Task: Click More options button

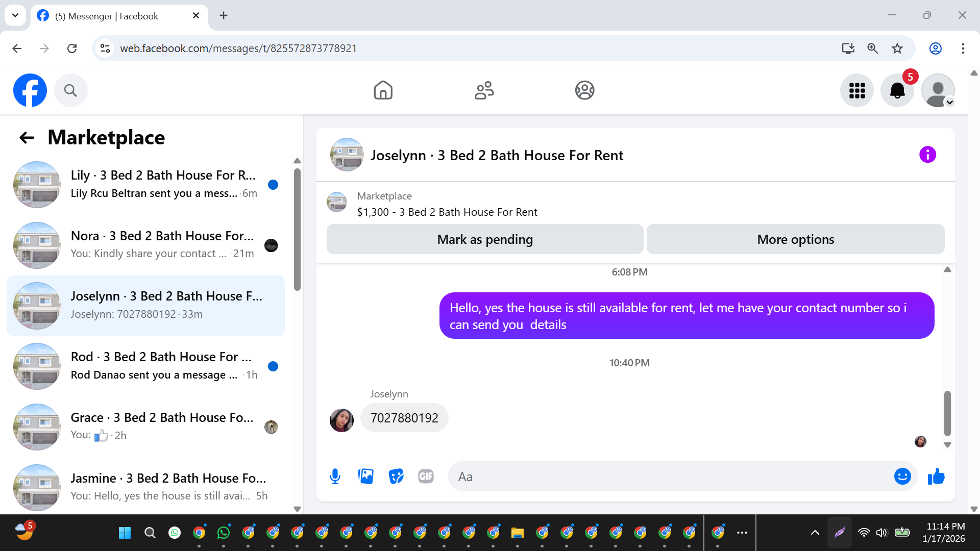Action: (795, 239)
